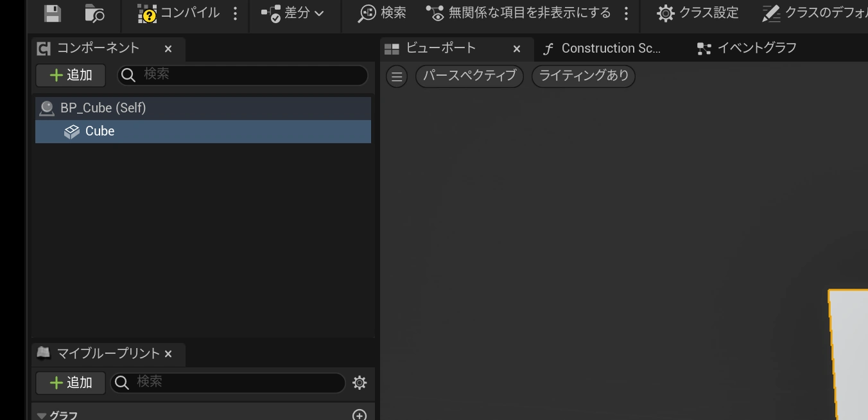This screenshot has height=420, width=868.
Task: Switch to Construction Script tab
Action: click(602, 48)
